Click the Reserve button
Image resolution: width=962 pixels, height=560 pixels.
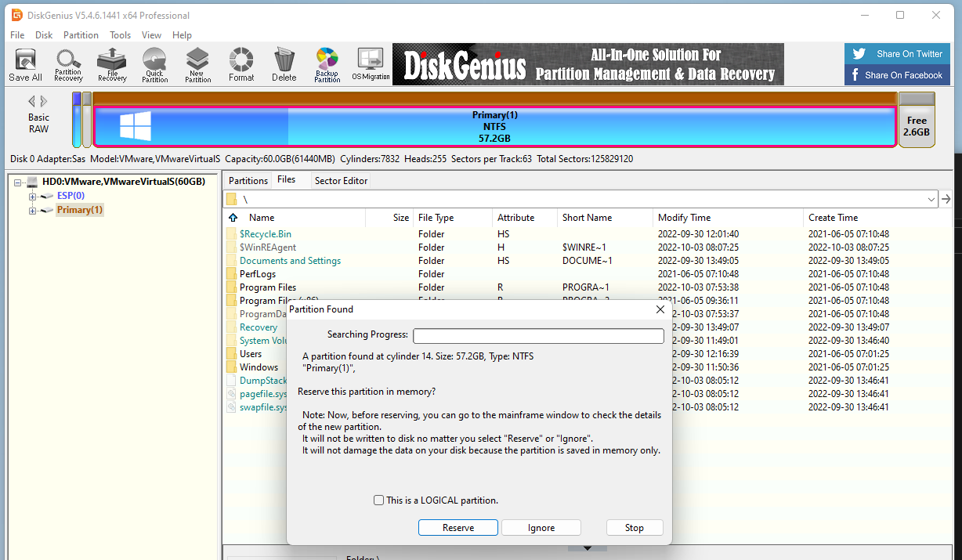(458, 528)
